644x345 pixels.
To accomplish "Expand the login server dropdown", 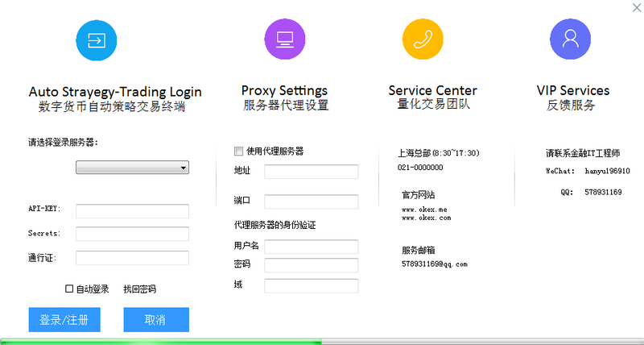I will (132, 168).
